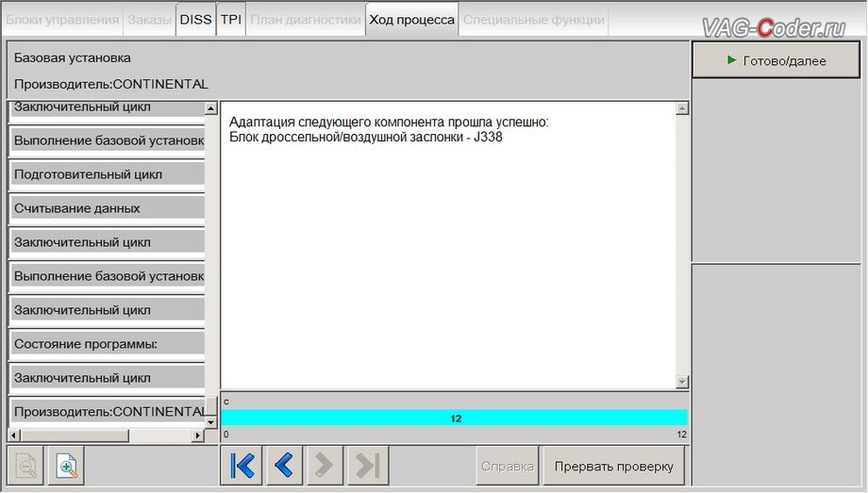Click the cyan progress bar showing 12

coord(455,418)
